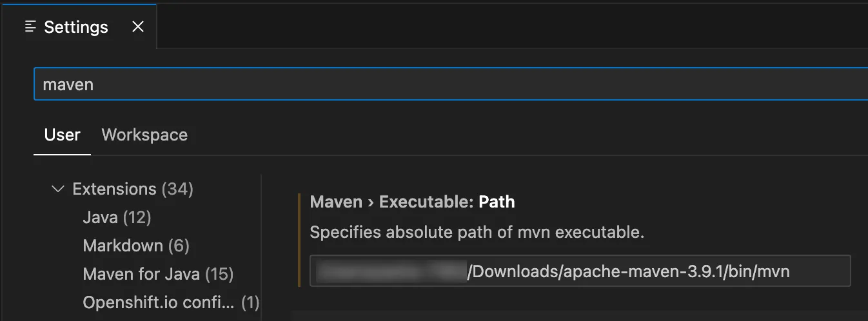Open Java (12) settings category

tap(117, 217)
